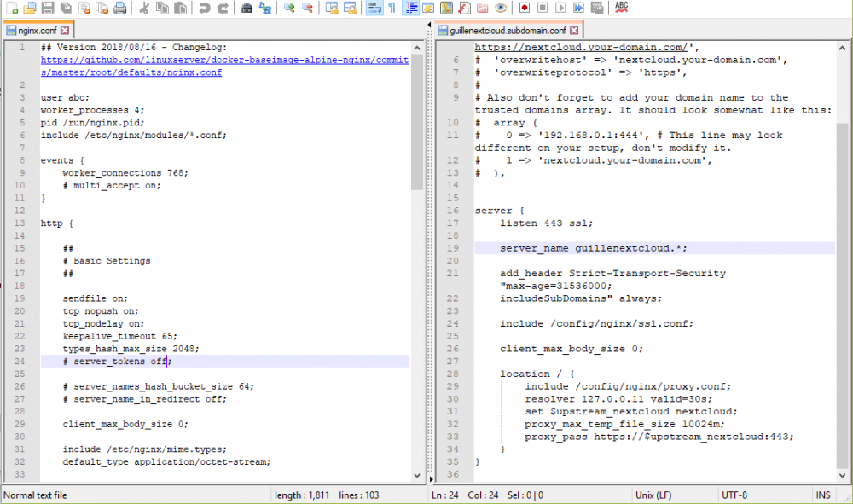Screen dimensions: 853x504
Task: Click the Open file folder icon
Action: pyautogui.click(x=30, y=8)
